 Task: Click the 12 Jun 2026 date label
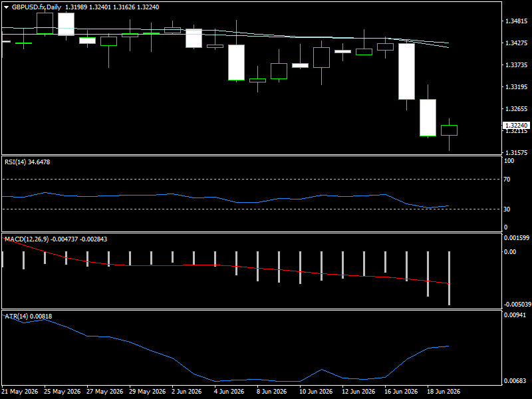(x=358, y=392)
